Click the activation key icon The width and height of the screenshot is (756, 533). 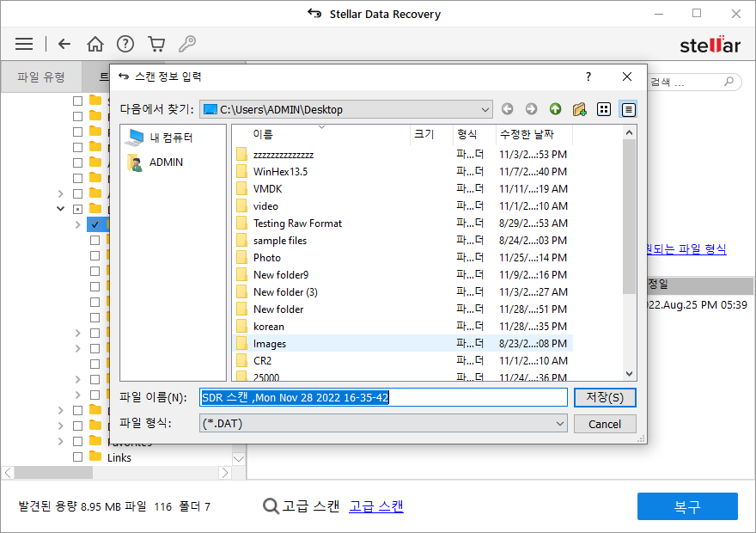(187, 44)
